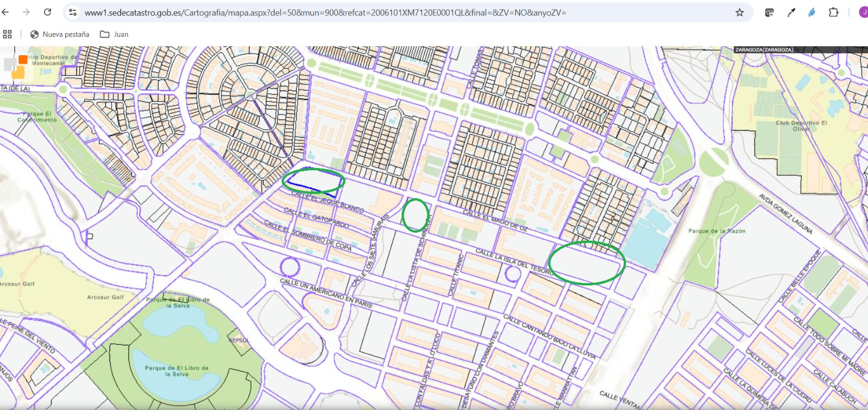Bookmark this page with the star icon
868x410 pixels.
click(739, 12)
